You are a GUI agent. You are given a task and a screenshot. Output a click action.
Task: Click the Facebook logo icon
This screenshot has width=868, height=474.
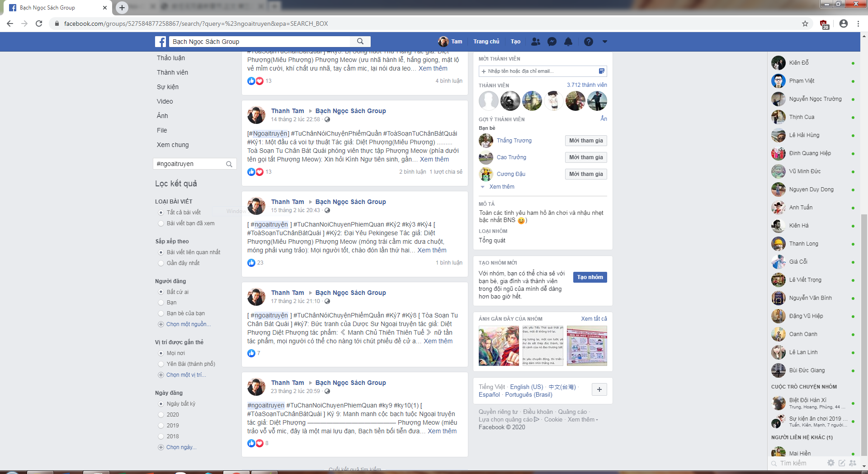click(x=160, y=42)
